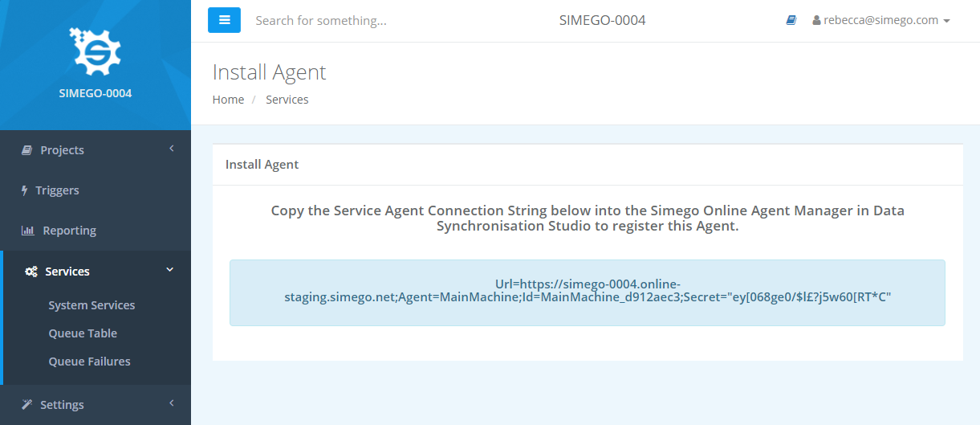Expand the Settings menu chevron
Image resolution: width=980 pixels, height=425 pixels.
pos(171,404)
